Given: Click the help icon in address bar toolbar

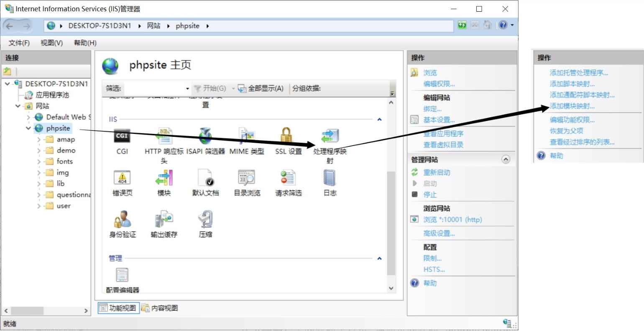Looking at the screenshot, I should pos(503,25).
